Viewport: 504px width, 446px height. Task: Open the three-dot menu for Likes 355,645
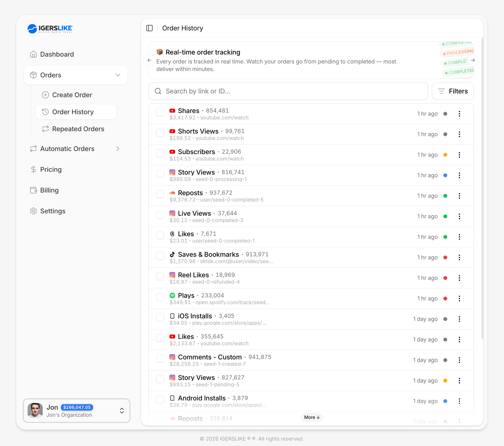coord(459,340)
